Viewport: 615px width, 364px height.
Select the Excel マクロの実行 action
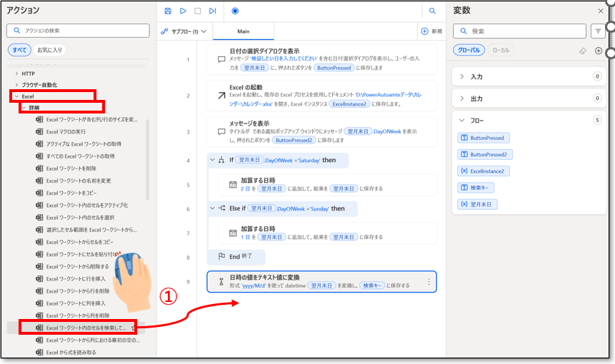[x=66, y=132]
